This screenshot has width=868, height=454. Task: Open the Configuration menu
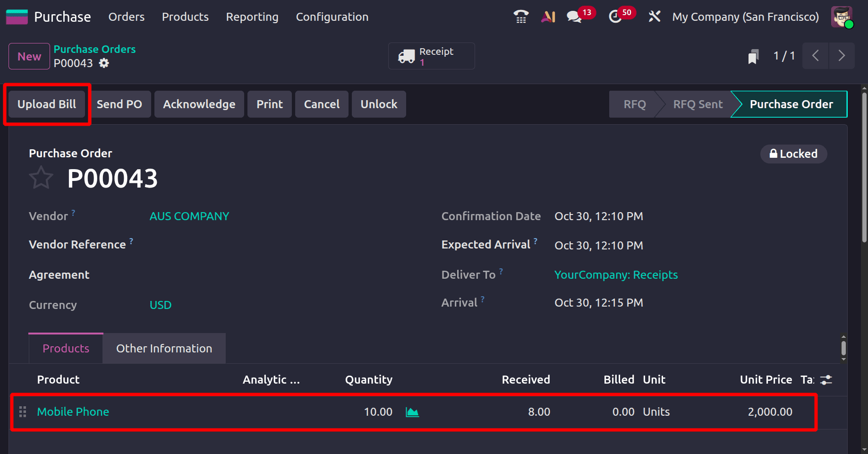tap(332, 17)
